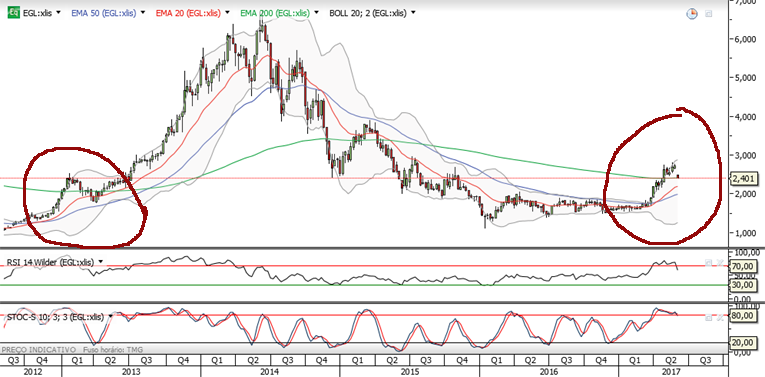
Task: Open the EMA 50 indicator dropdown arrow
Action: tap(143, 13)
